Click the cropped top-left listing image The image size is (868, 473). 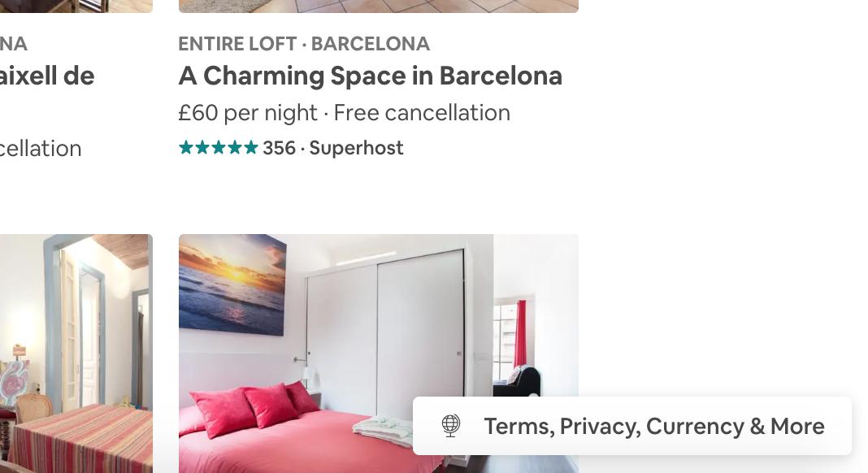[x=76, y=6]
